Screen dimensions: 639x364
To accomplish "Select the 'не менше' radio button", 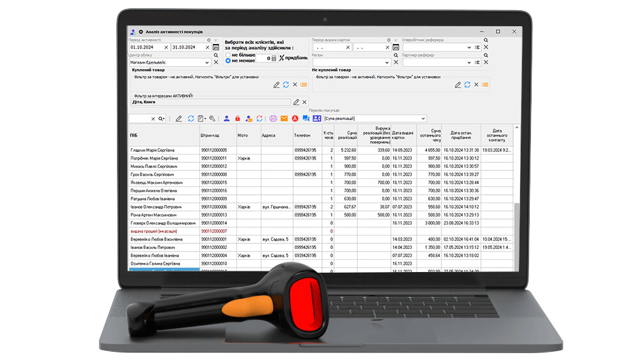I will (227, 61).
